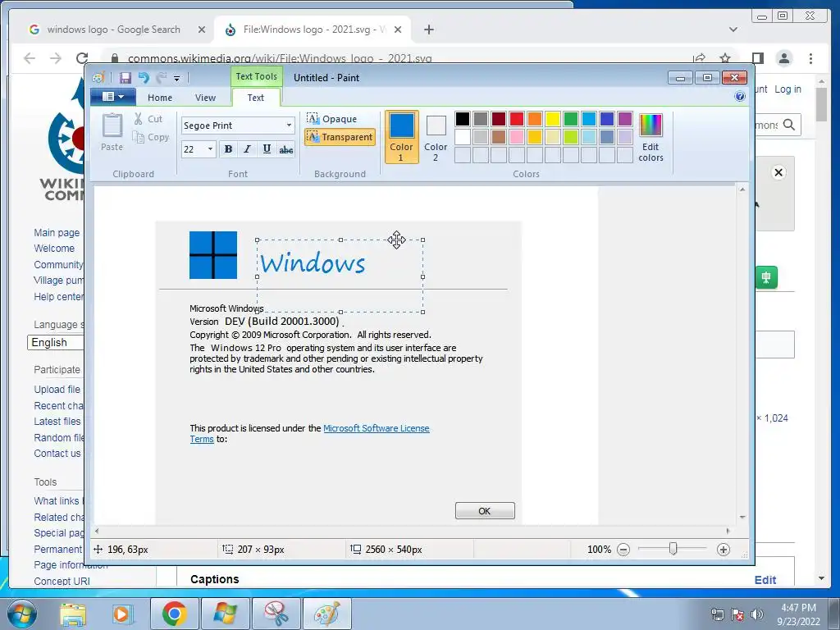Click the Snipping Tool taskbar icon
This screenshot has height=630, width=840.
click(276, 614)
